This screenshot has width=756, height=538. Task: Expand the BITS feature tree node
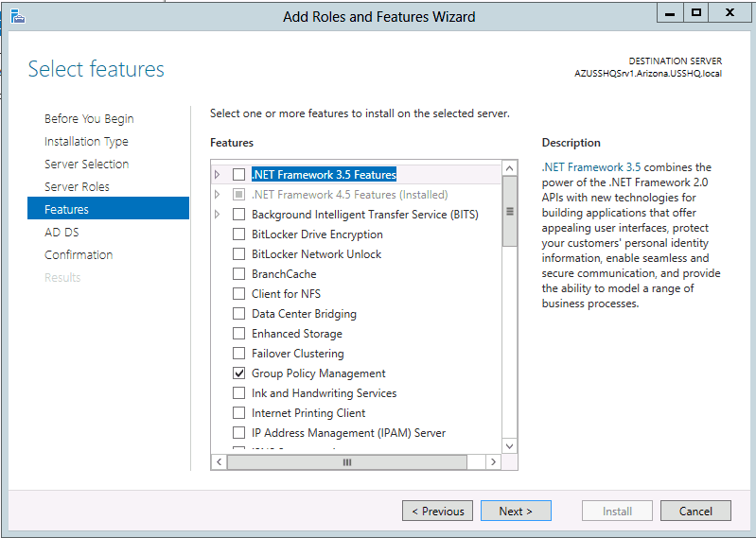[x=218, y=215]
